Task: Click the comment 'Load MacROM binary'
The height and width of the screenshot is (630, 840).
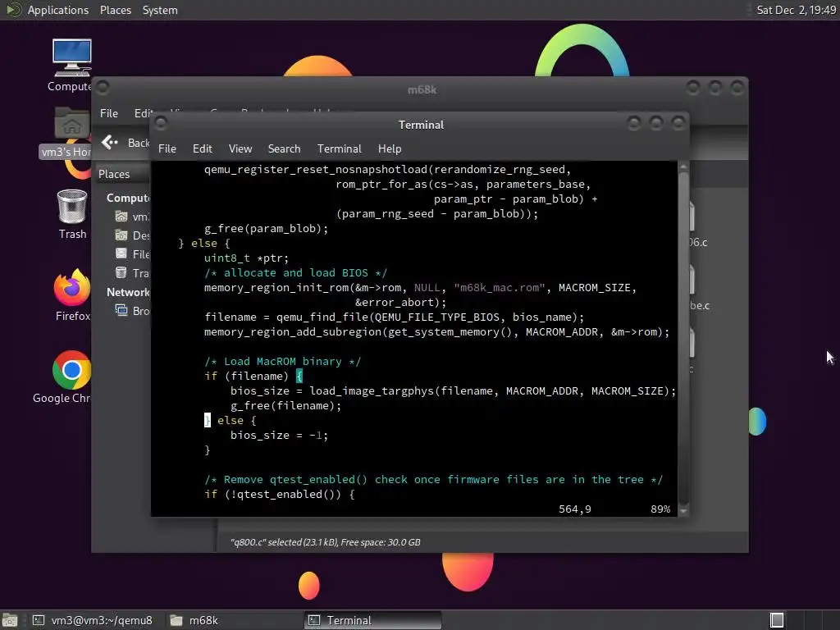Action: (x=282, y=362)
